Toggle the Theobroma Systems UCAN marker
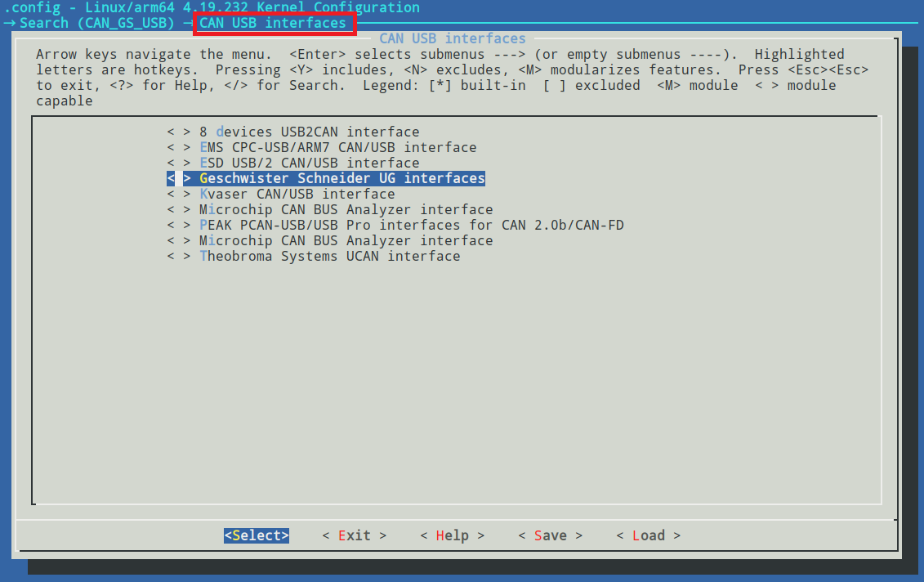 tap(177, 256)
